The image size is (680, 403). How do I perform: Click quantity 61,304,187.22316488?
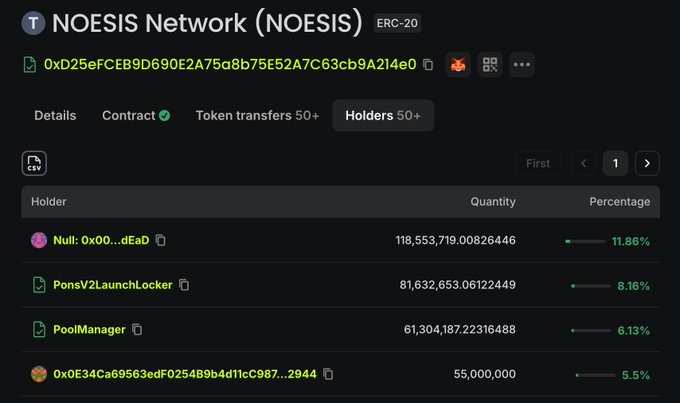(x=460, y=330)
